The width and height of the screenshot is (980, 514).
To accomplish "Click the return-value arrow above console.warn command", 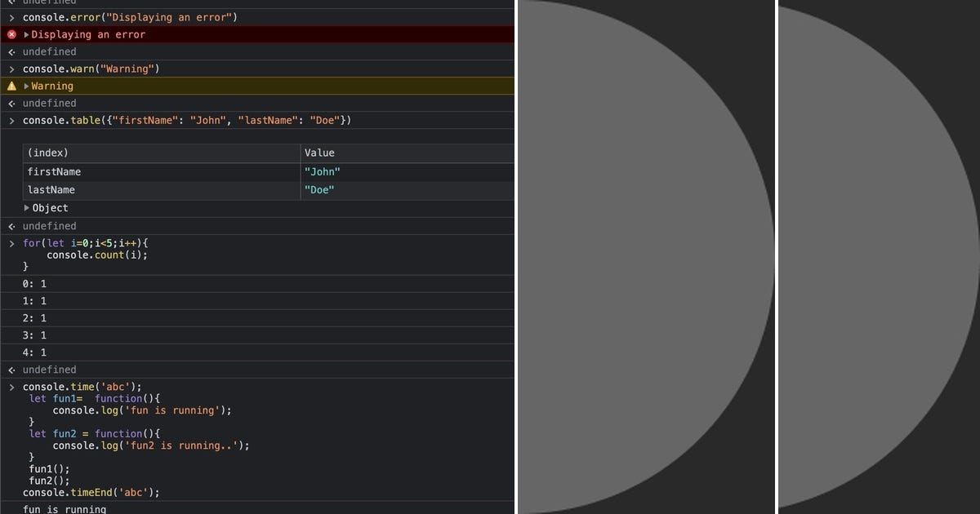I will tap(10, 51).
